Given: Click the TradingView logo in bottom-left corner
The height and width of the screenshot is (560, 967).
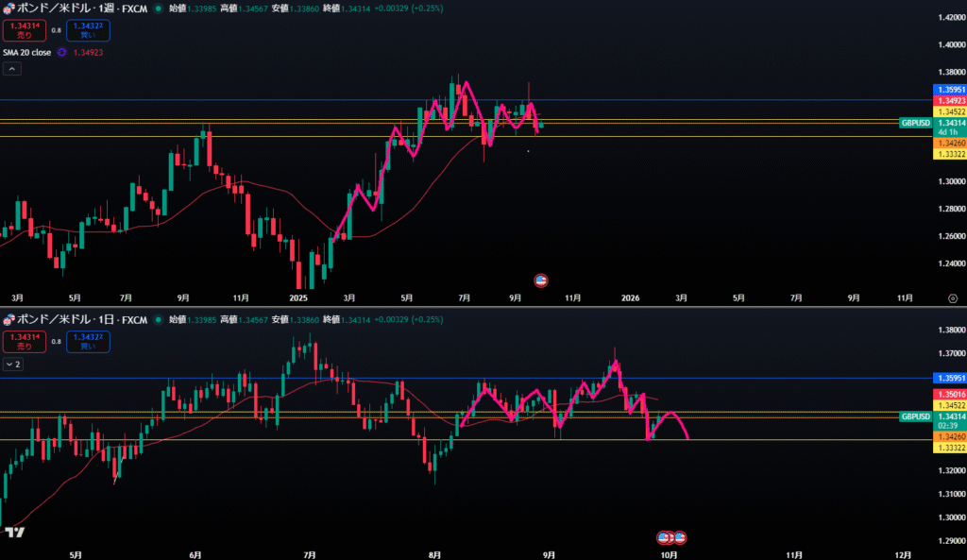Looking at the screenshot, I should (13, 532).
